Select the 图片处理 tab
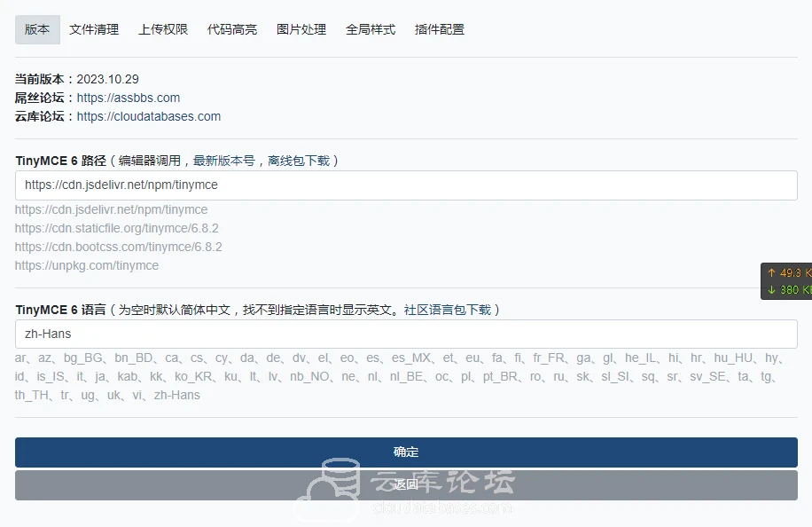Image resolution: width=812 pixels, height=527 pixels. coord(301,29)
